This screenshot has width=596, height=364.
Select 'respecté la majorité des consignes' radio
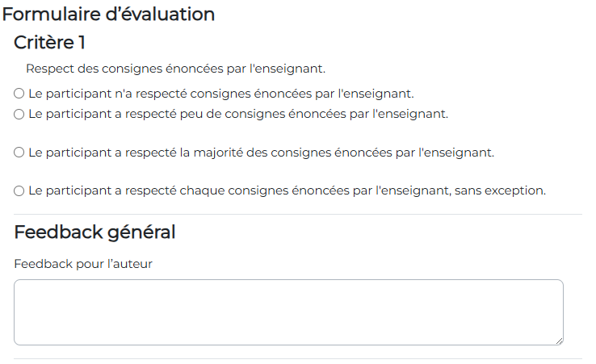pos(19,152)
